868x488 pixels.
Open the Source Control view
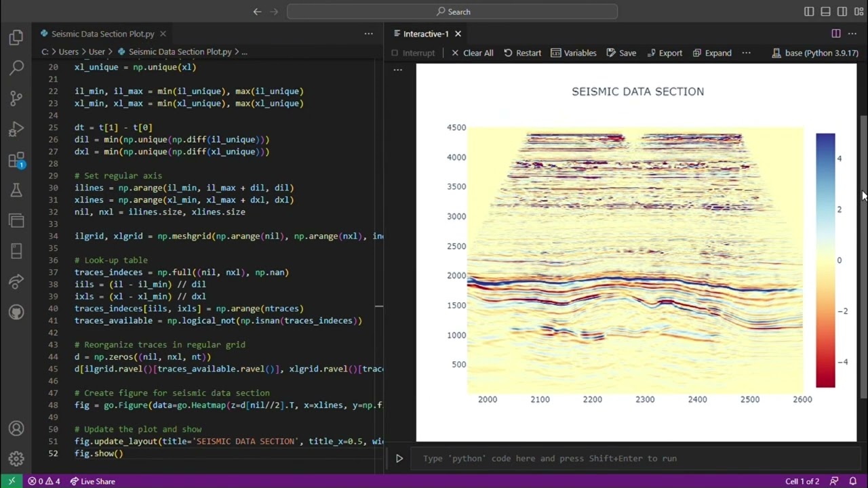click(16, 99)
